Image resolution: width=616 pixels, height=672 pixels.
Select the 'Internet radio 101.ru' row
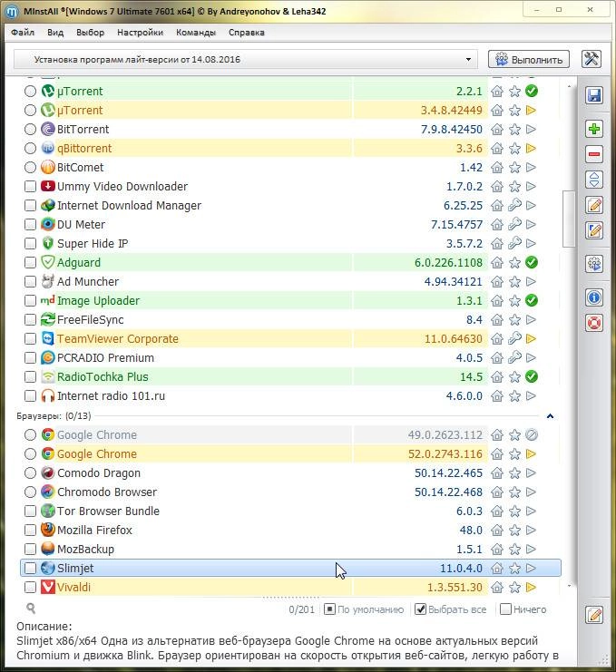tap(290, 396)
